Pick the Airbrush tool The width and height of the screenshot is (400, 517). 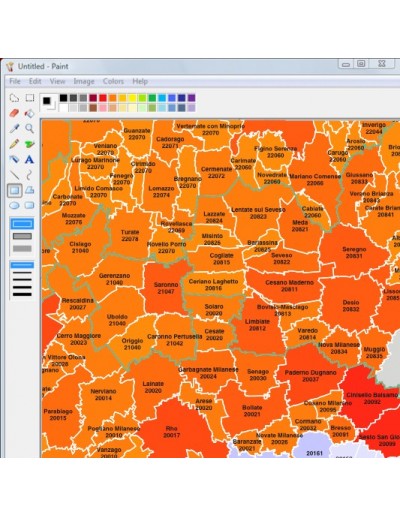14,159
